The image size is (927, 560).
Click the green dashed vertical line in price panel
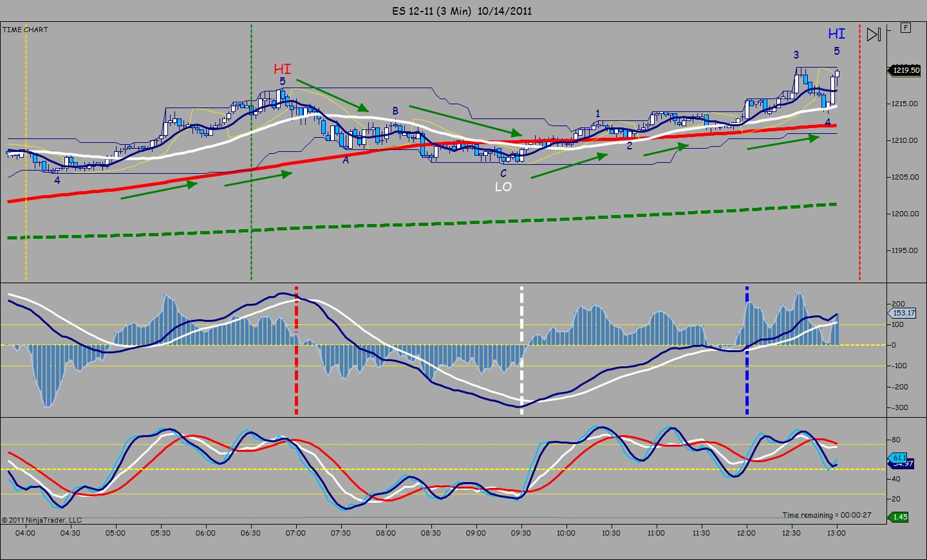[x=251, y=152]
